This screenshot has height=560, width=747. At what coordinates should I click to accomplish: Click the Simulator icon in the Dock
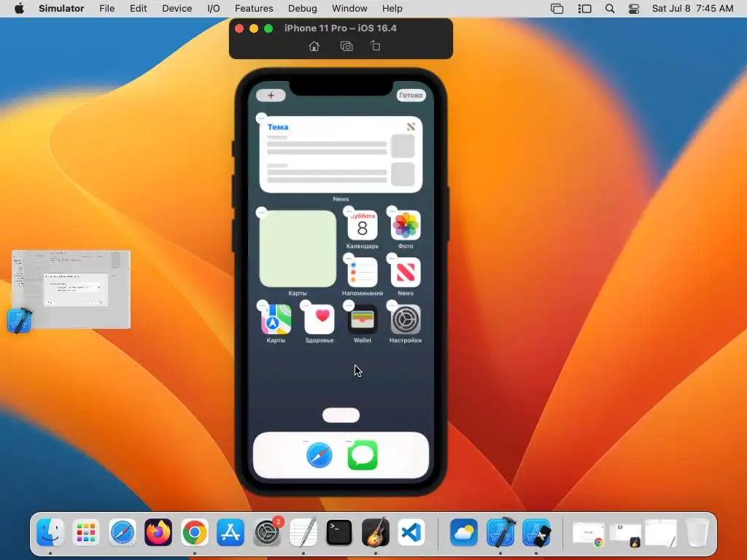[536, 532]
